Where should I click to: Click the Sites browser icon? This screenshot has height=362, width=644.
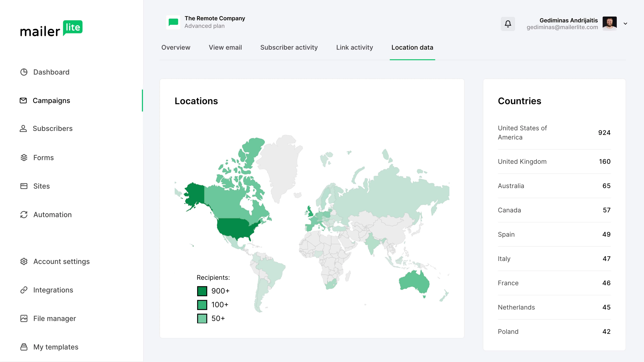24,186
